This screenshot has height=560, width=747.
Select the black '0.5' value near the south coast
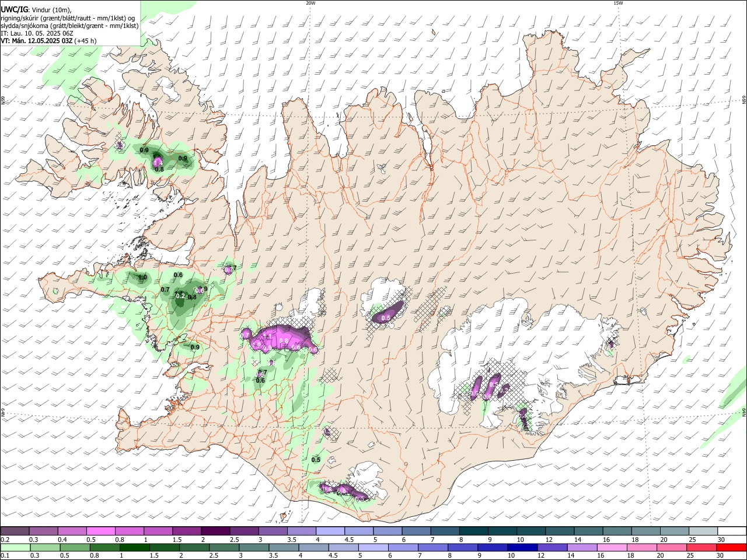(x=316, y=460)
